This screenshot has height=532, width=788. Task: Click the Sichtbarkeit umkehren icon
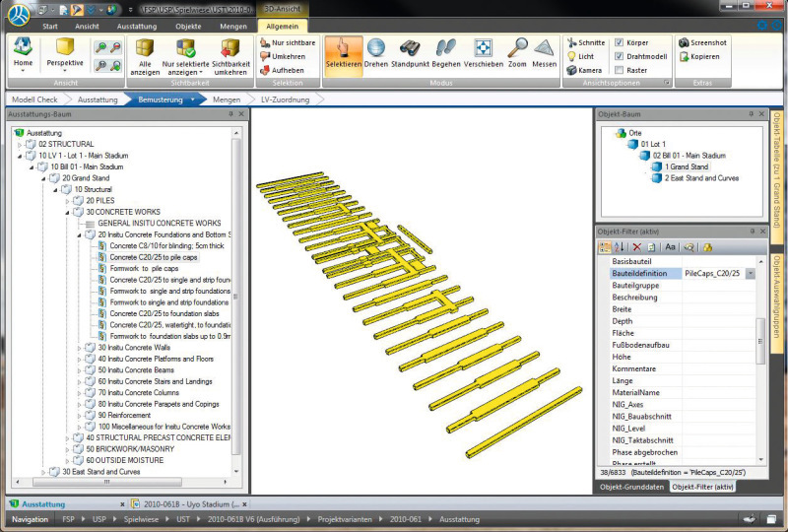(x=230, y=59)
